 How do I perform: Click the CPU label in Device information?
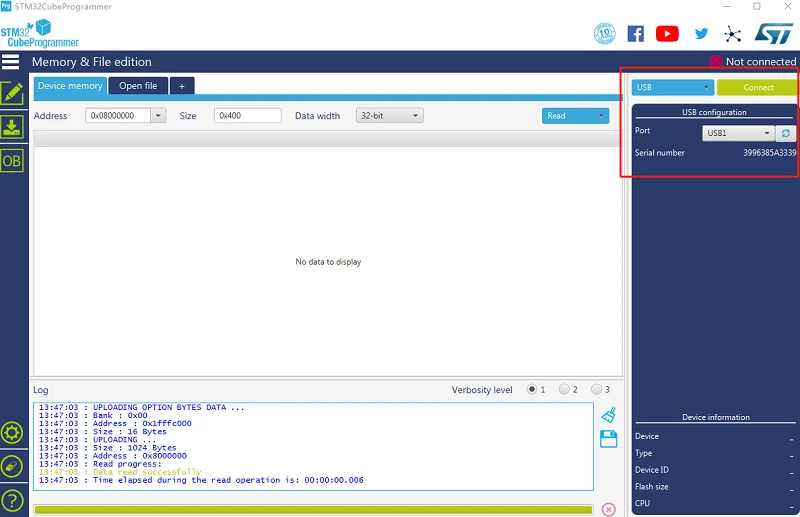[x=642, y=503]
